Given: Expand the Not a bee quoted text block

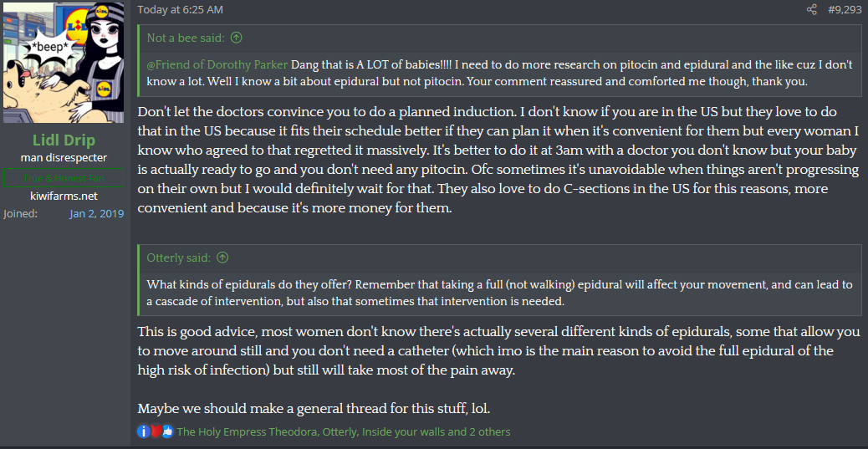Looking at the screenshot, I should click(502, 72).
